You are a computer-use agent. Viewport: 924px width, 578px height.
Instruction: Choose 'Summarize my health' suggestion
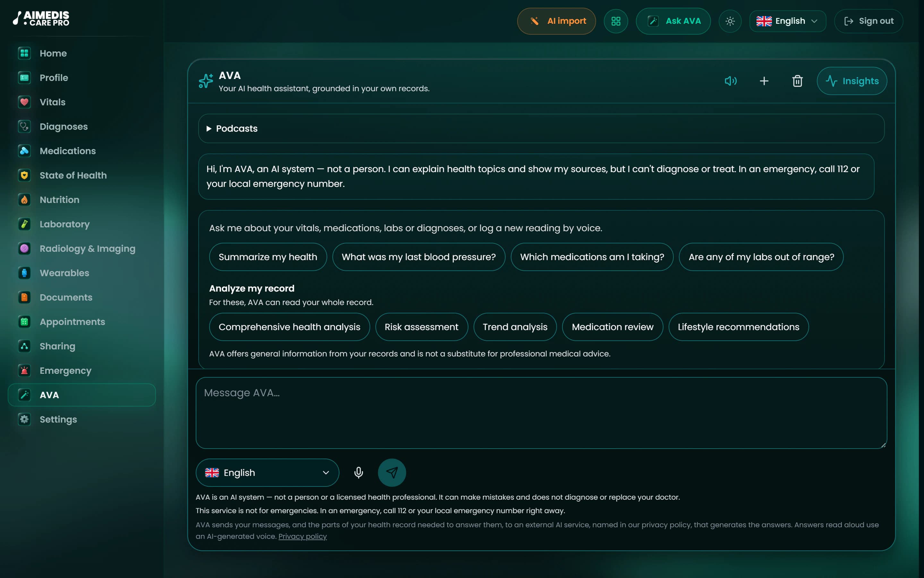(x=268, y=257)
